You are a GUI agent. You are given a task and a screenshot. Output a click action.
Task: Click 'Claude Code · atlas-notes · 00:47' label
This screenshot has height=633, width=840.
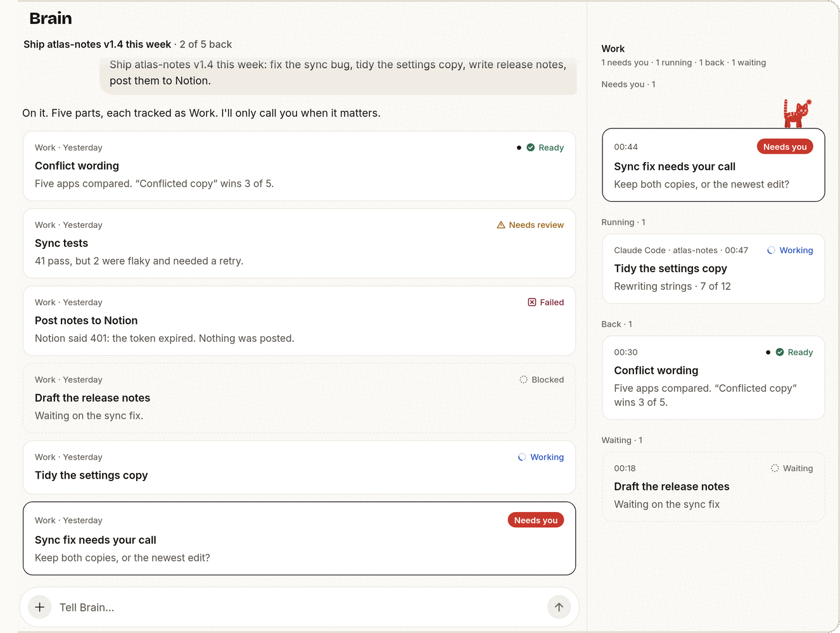[x=681, y=250]
